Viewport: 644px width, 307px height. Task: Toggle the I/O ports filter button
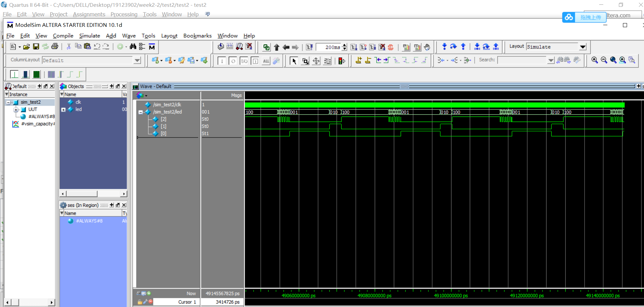pyautogui.click(x=244, y=61)
